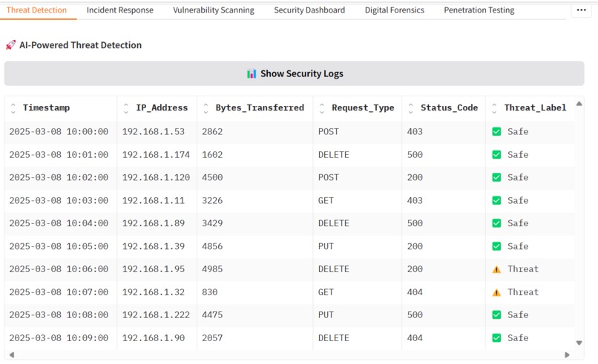Click the bytes value 830
Screen dimensions: 598x364
[x=210, y=292]
